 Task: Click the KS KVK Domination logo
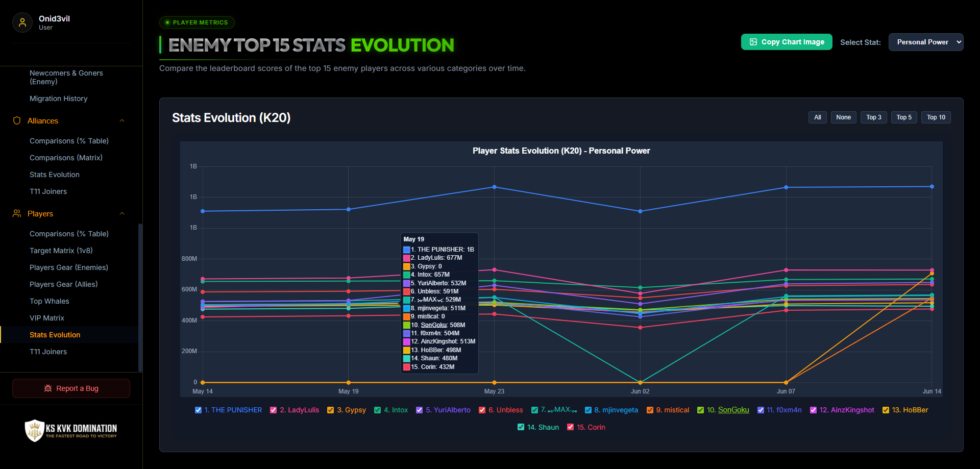click(71, 430)
